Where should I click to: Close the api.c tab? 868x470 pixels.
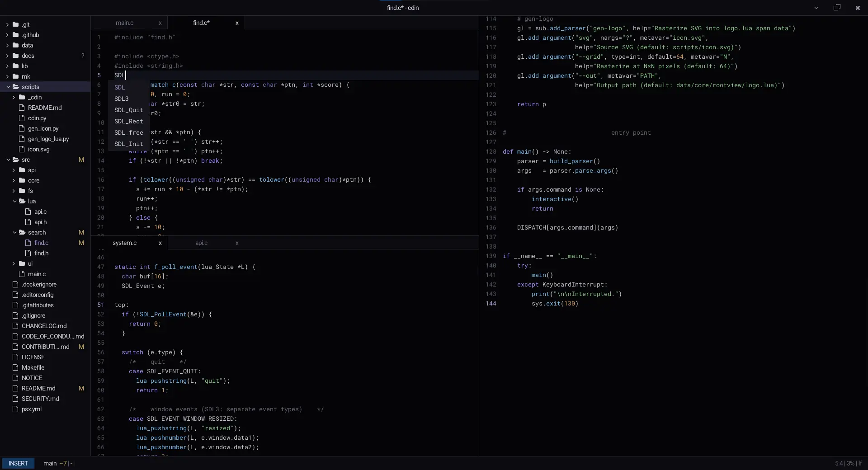tap(237, 243)
